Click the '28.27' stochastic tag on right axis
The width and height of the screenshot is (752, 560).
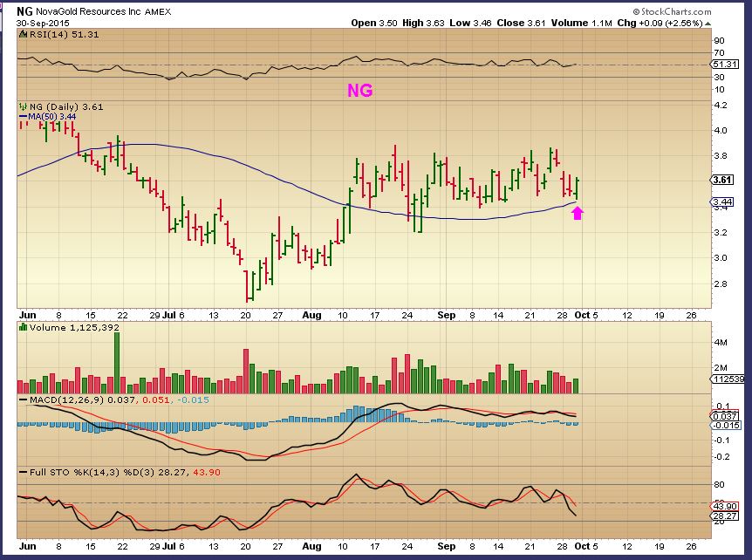(x=725, y=516)
